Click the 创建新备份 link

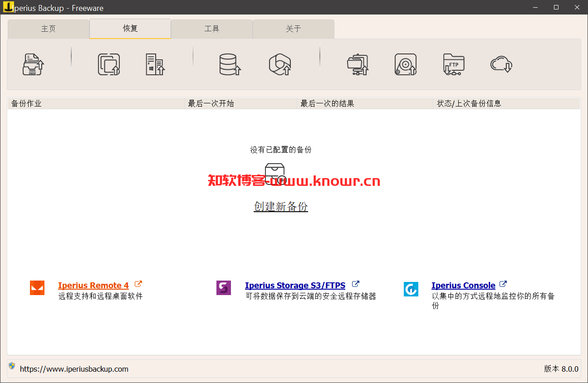coord(281,207)
